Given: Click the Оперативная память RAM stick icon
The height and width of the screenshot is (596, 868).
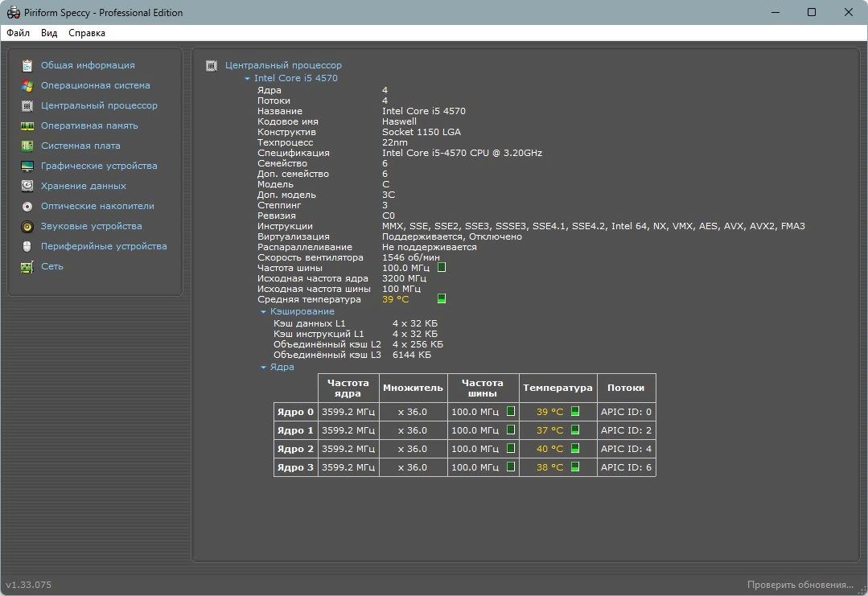Looking at the screenshot, I should click(x=27, y=126).
